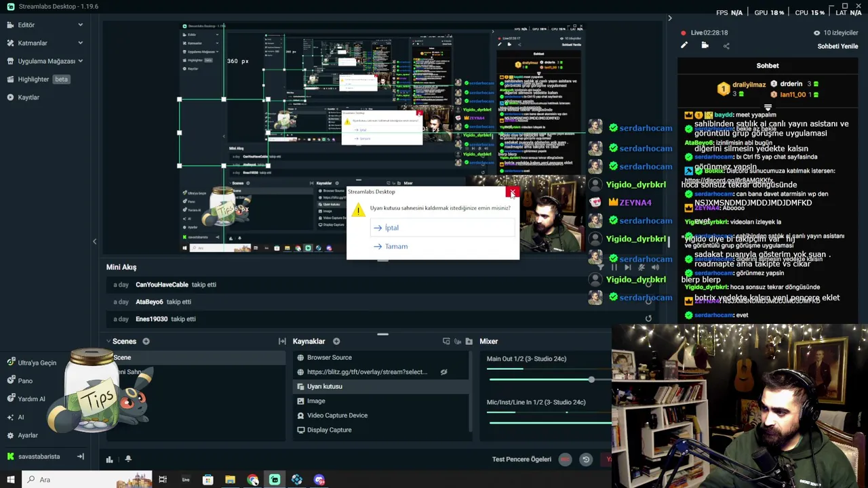Click the replay buffer icon beside REC
Image resolution: width=868 pixels, height=488 pixels.
tap(586, 460)
